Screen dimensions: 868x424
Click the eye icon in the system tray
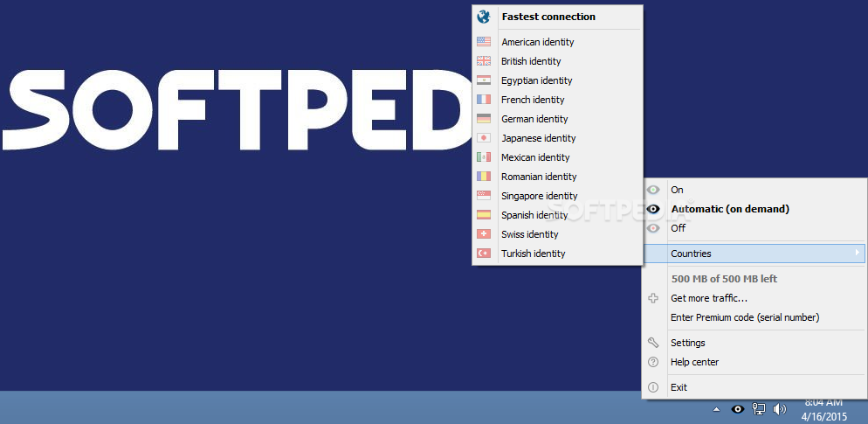pos(737,410)
